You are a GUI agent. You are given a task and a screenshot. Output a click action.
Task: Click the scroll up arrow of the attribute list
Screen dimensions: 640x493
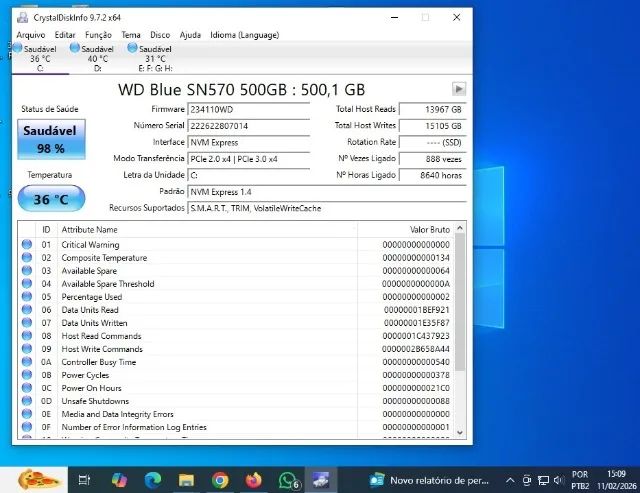tap(460, 228)
